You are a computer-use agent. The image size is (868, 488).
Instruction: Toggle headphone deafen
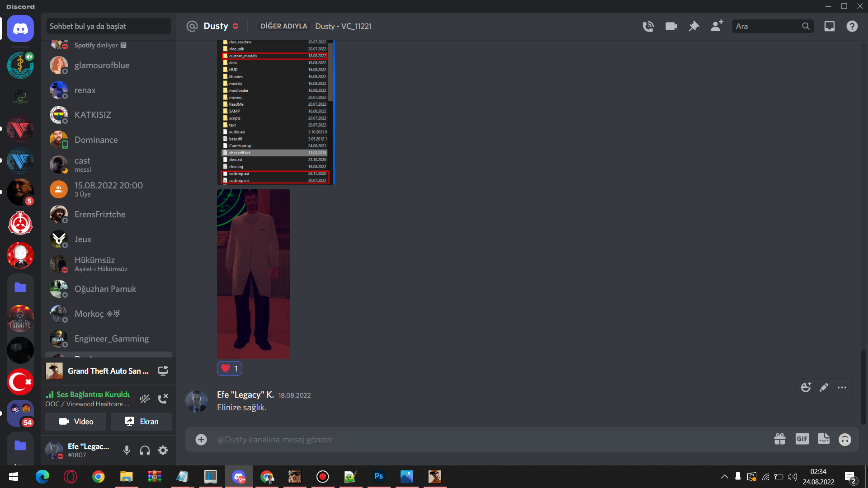pos(145,450)
